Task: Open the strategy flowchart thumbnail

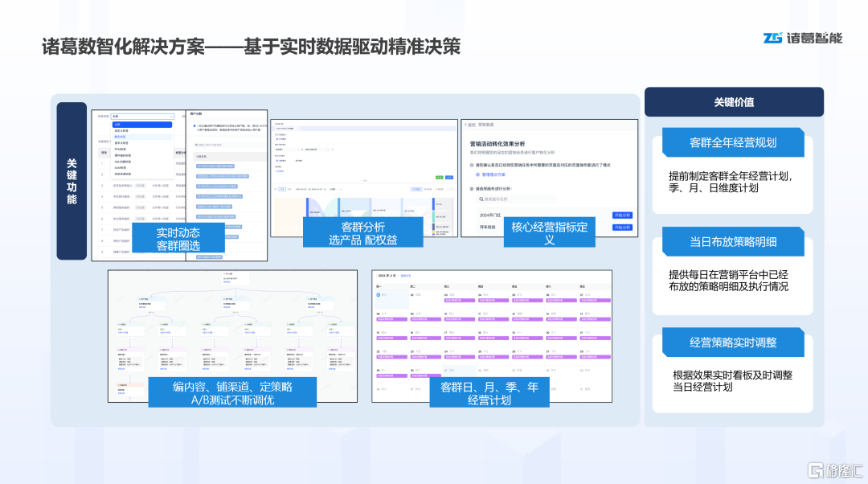Action: pyautogui.click(x=232, y=336)
